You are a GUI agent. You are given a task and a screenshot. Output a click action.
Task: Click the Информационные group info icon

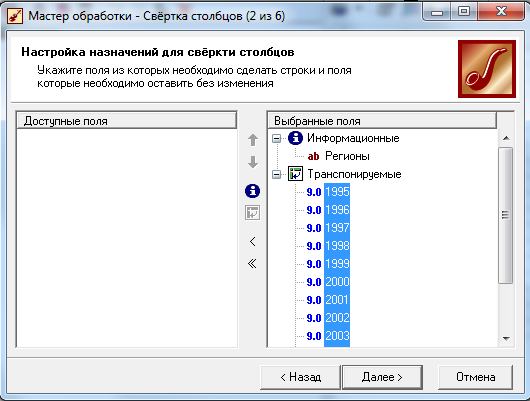(x=295, y=138)
